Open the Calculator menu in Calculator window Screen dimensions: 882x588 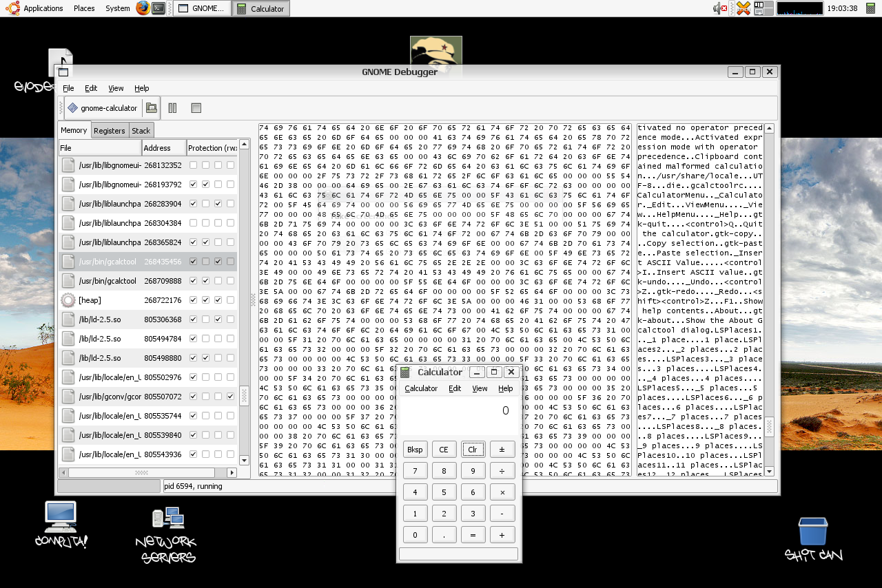pos(421,388)
